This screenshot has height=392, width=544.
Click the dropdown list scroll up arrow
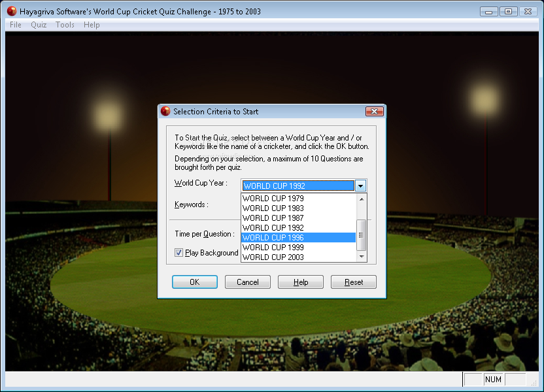point(362,199)
